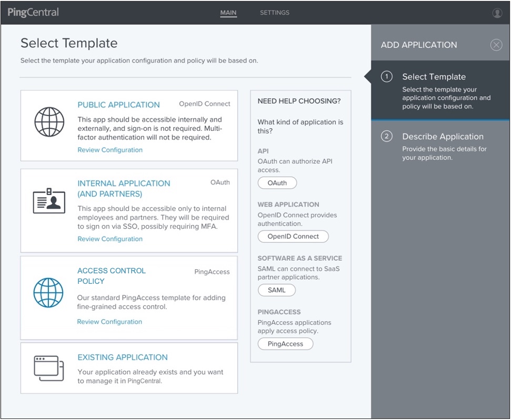Screen dimensions: 511x420
Task: Open Review Configuration under Internal Application
Action: pyautogui.click(x=109, y=239)
